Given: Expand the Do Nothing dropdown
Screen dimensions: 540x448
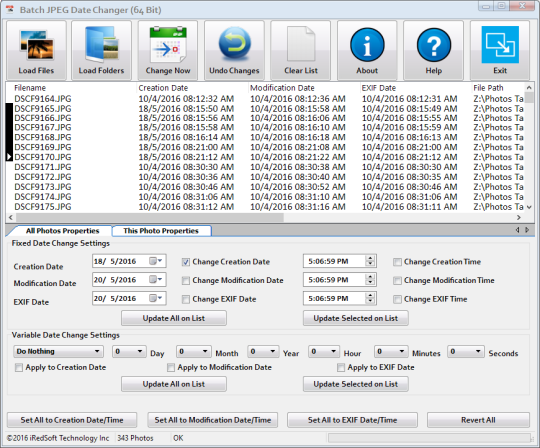Looking at the screenshot, I should coord(58,351).
